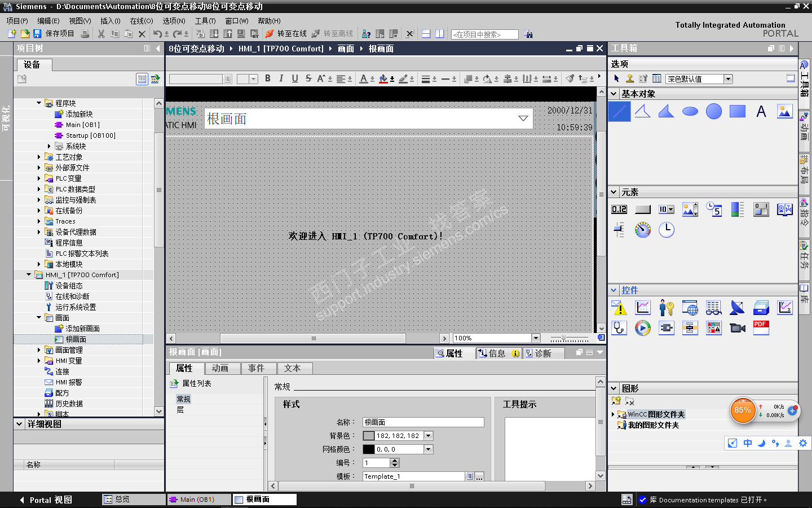Collapse the HMI_1 [TP700 Comfort] tree node
The width and height of the screenshot is (812, 508).
pos(29,275)
